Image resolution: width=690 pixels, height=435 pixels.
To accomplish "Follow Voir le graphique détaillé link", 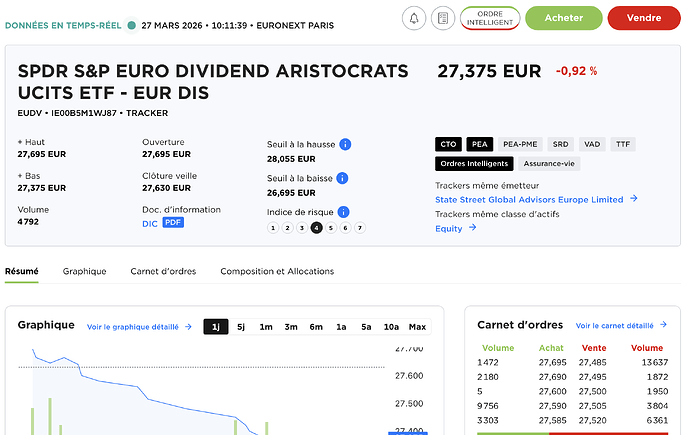I will 132,327.
